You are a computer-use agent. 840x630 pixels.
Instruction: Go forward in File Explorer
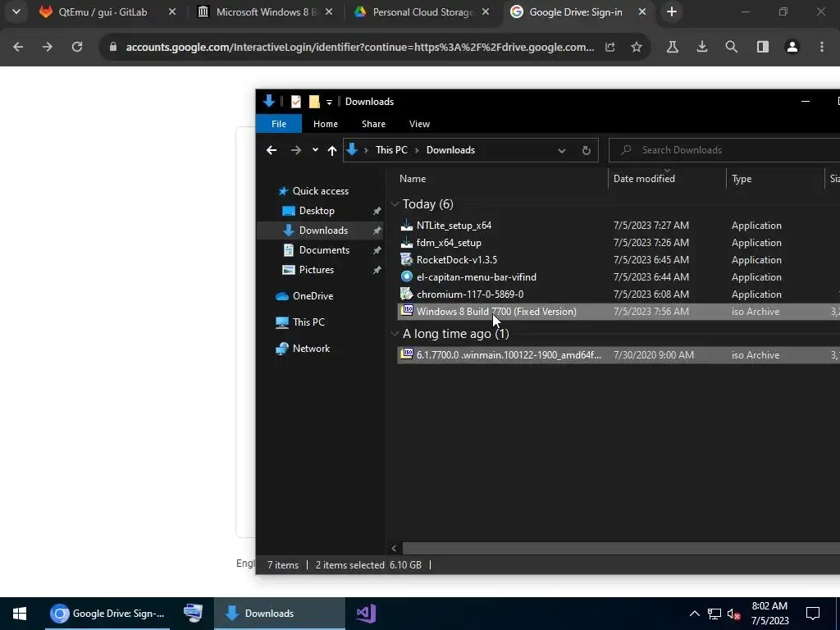click(295, 150)
